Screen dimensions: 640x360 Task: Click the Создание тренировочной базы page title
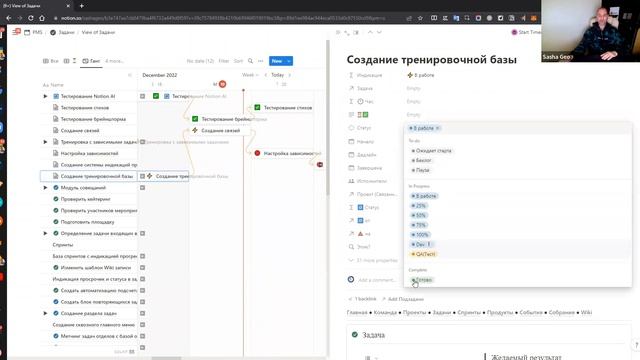pyautogui.click(x=431, y=60)
